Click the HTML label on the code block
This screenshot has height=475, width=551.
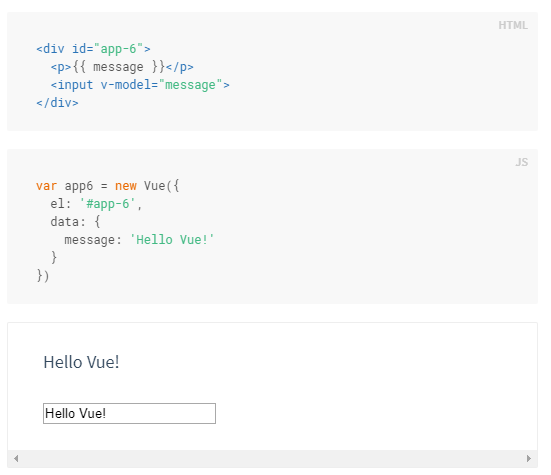point(513,25)
